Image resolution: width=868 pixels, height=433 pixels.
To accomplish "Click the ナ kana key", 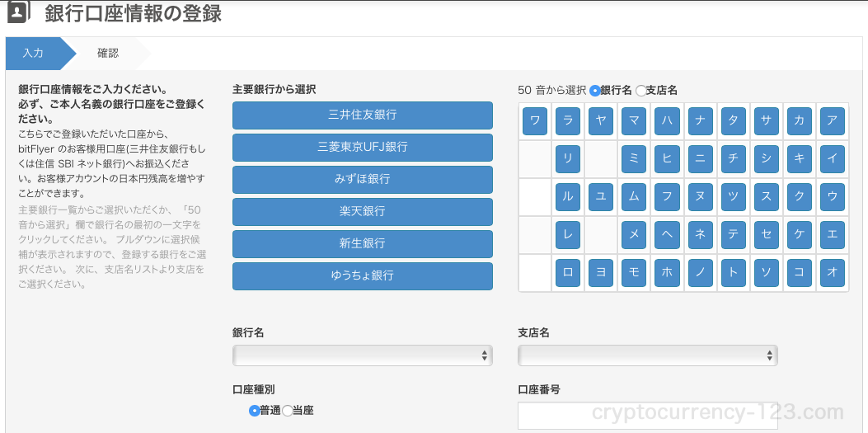I will pos(701,121).
